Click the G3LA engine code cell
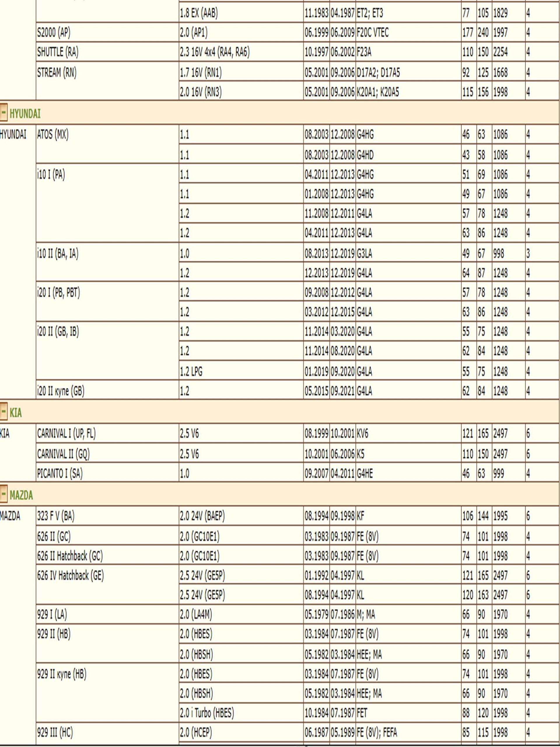This screenshot has width=560, height=747. 365,254
